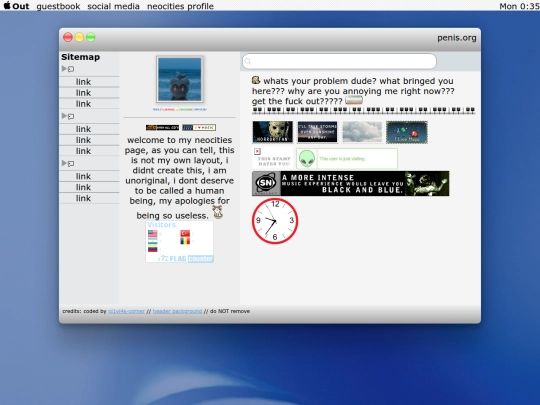Click the ocean creature profile picture

point(179,79)
